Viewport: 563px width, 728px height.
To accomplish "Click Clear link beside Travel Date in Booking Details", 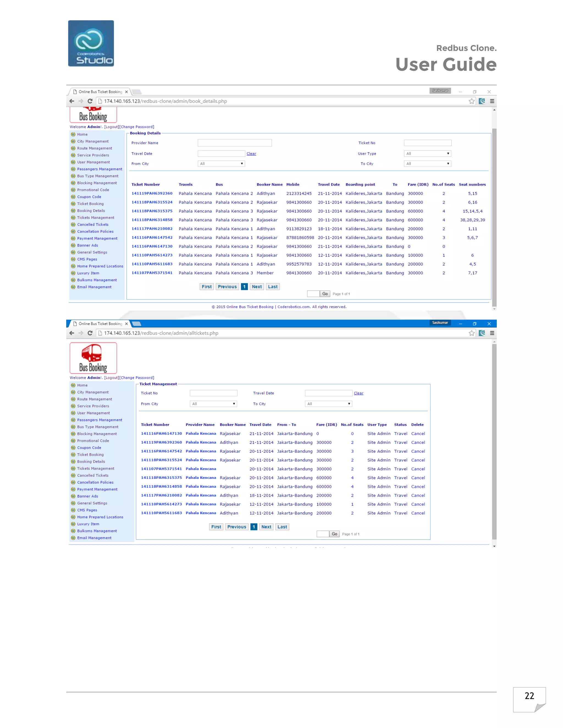I will point(251,154).
